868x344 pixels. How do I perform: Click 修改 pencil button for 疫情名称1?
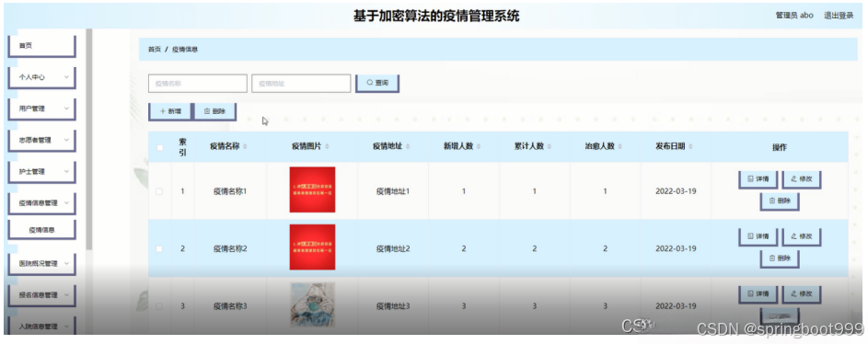pyautogui.click(x=801, y=179)
